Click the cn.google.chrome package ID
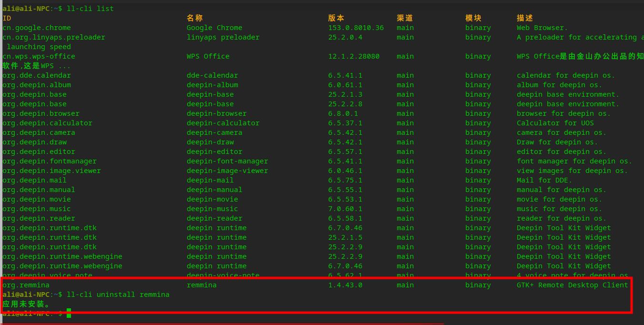This screenshot has width=644, height=325. [37, 28]
